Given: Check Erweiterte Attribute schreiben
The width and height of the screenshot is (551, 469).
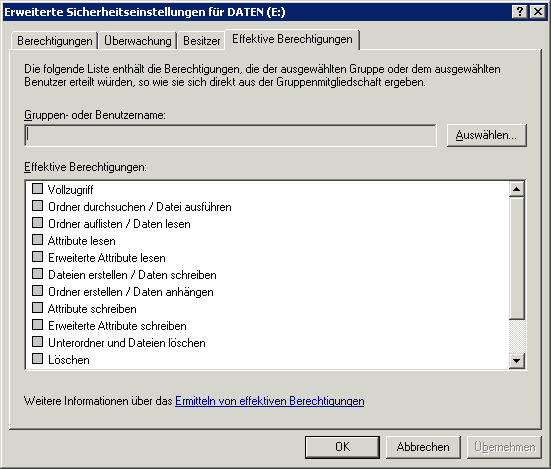Looking at the screenshot, I should point(37,325).
